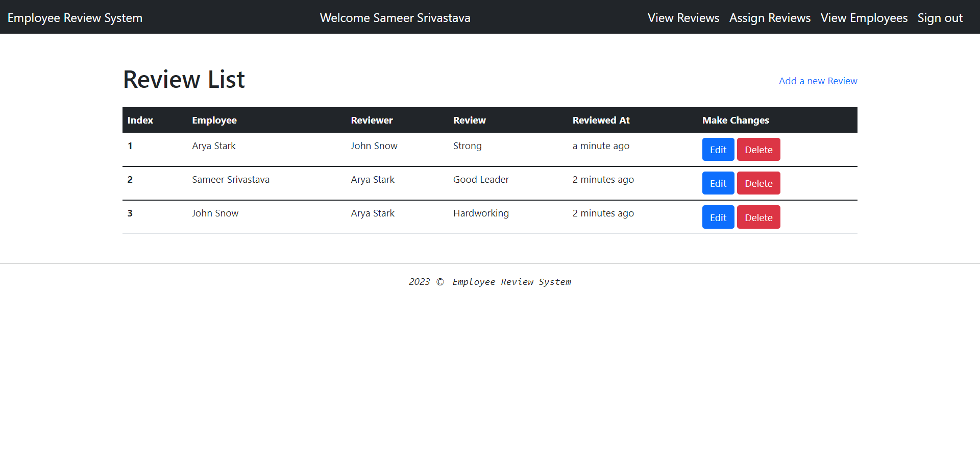Edit Sameer Srivastava's Good Leader review
Image resolution: width=980 pixels, height=461 pixels.
[x=718, y=183]
